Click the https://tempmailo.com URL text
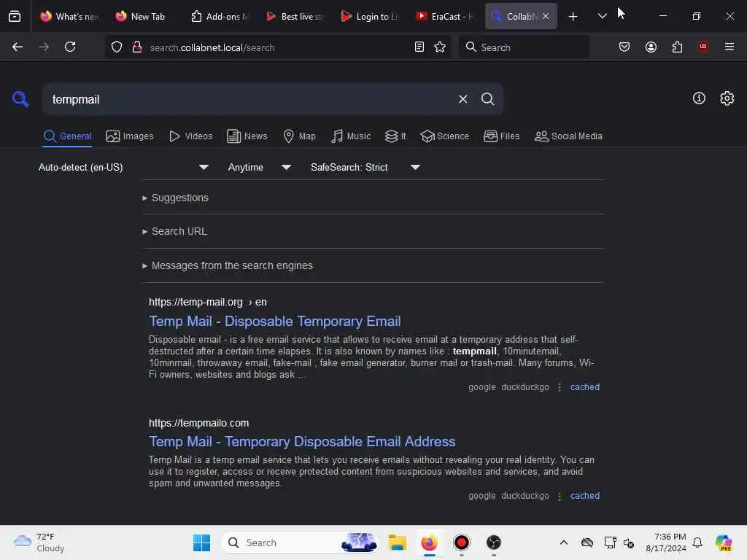Image resolution: width=747 pixels, height=560 pixels. click(198, 423)
